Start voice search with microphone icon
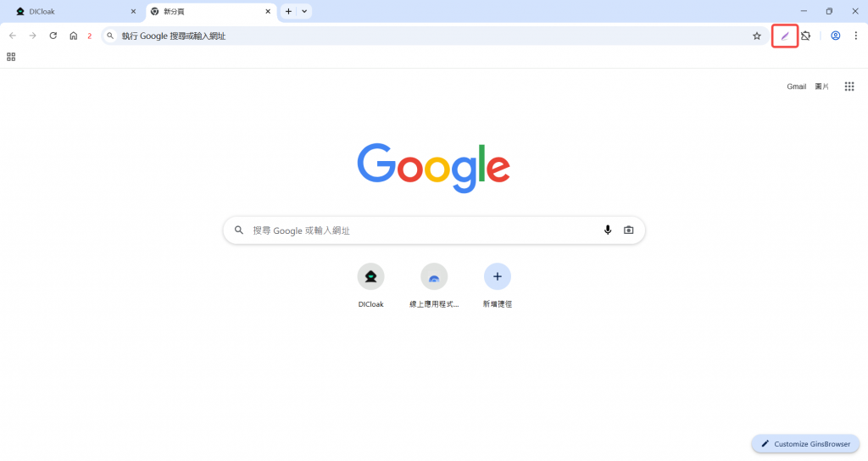The width and height of the screenshot is (868, 461). 608,230
